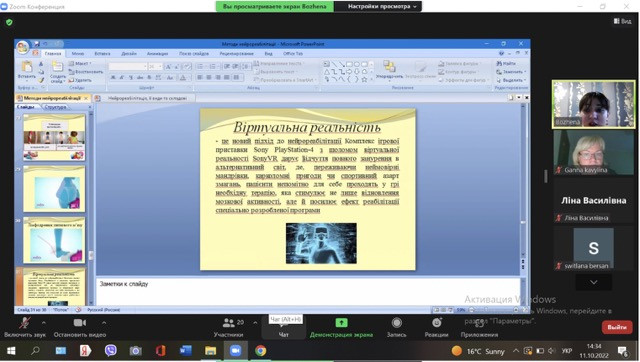Click the red Выйти leave button

coord(617,327)
